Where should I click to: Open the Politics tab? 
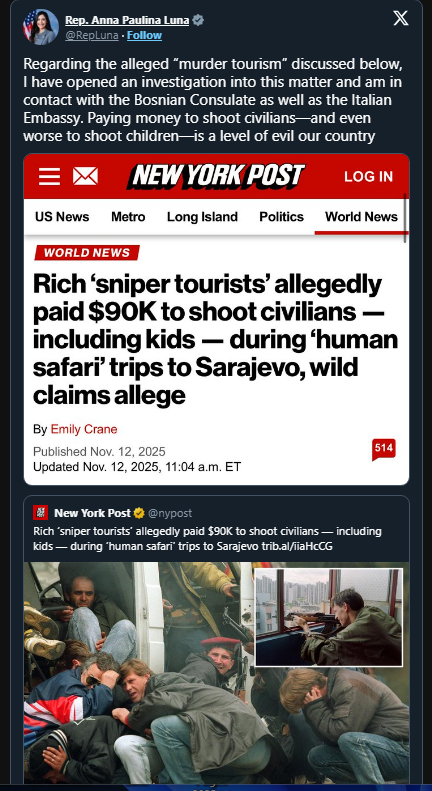click(x=282, y=217)
